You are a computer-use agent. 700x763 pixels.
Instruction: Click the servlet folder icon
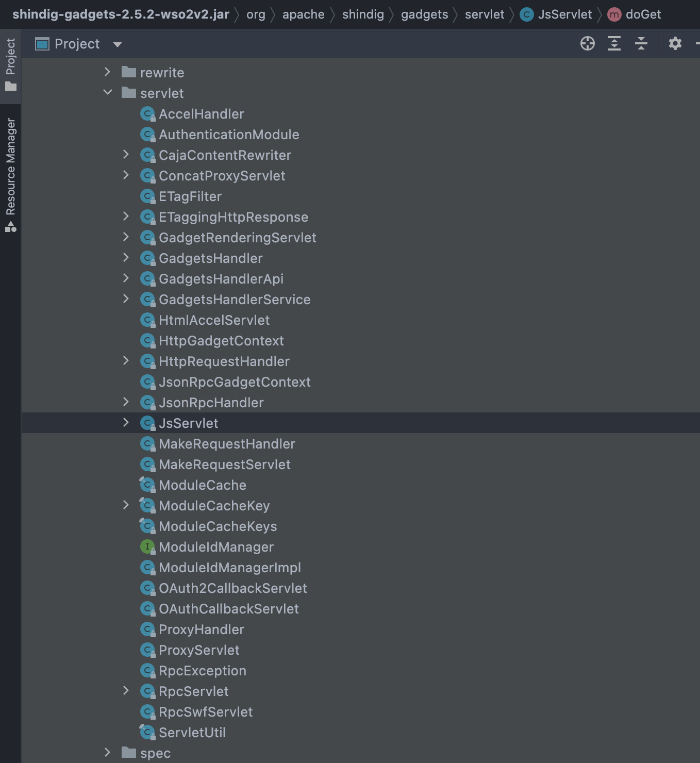pos(128,93)
